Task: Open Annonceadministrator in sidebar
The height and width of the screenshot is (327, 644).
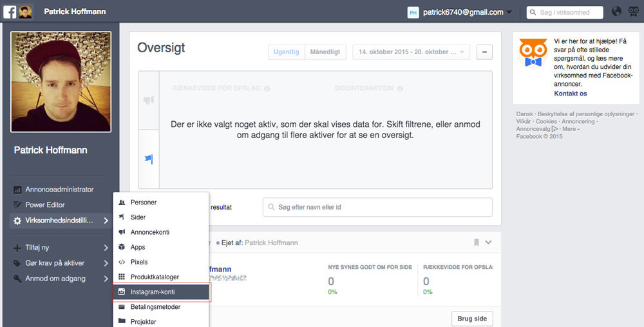Action: 59,190
